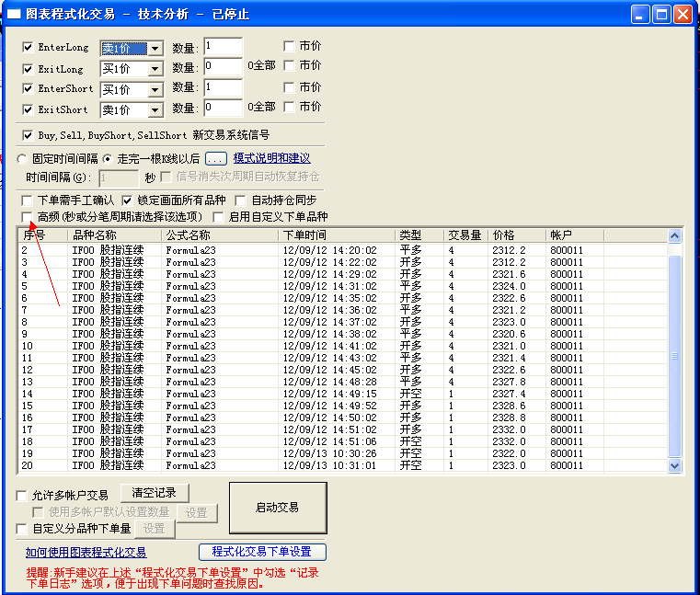Click the 价格 column header
Screen dimensions: 700x595
pyautogui.click(x=517, y=235)
